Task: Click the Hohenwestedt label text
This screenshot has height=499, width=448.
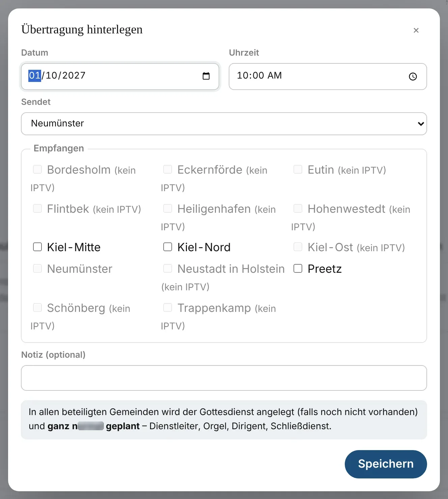Action: (346, 209)
